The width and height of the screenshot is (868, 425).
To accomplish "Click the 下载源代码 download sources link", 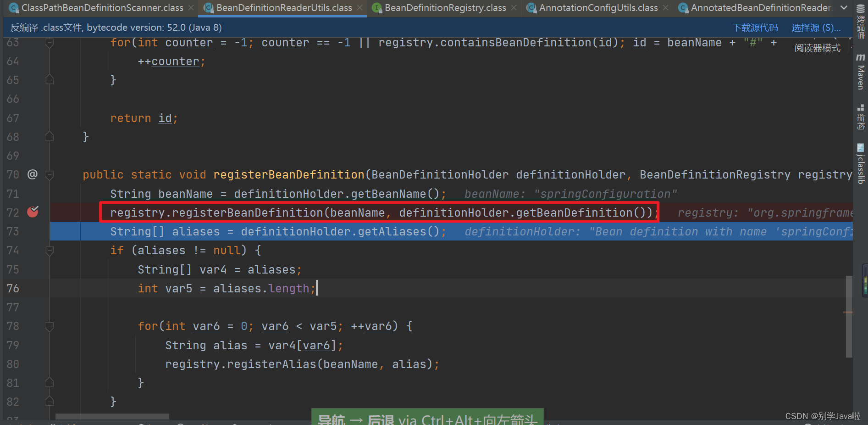I will tap(755, 28).
